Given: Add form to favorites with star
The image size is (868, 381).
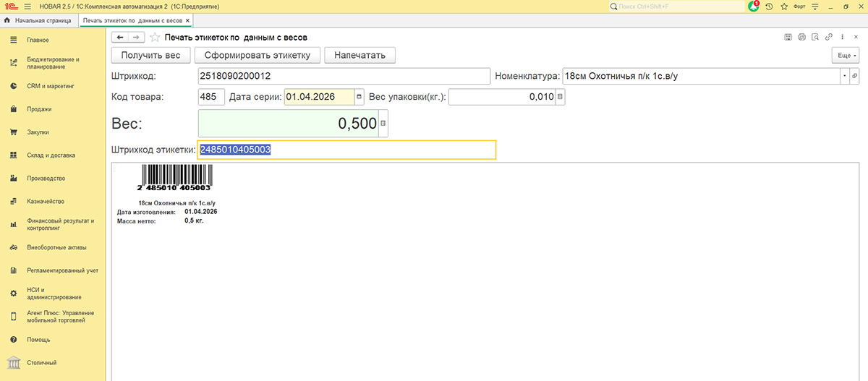Looking at the screenshot, I should [154, 37].
